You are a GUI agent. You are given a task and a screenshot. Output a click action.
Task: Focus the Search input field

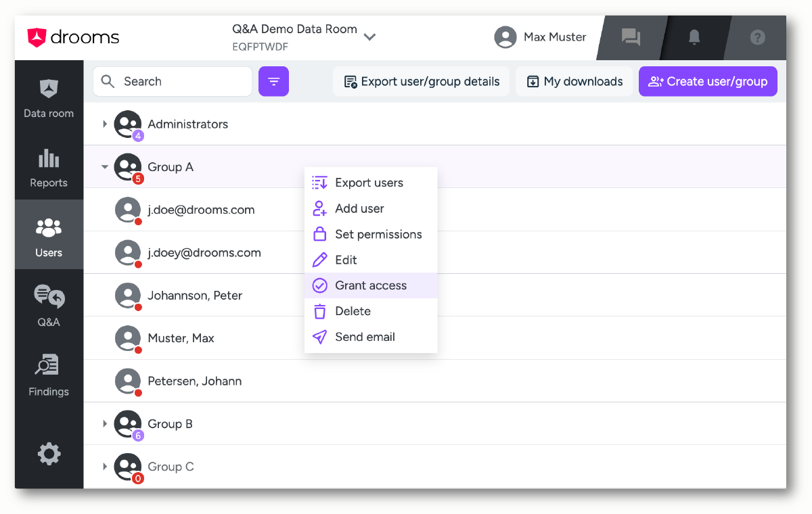coord(173,81)
